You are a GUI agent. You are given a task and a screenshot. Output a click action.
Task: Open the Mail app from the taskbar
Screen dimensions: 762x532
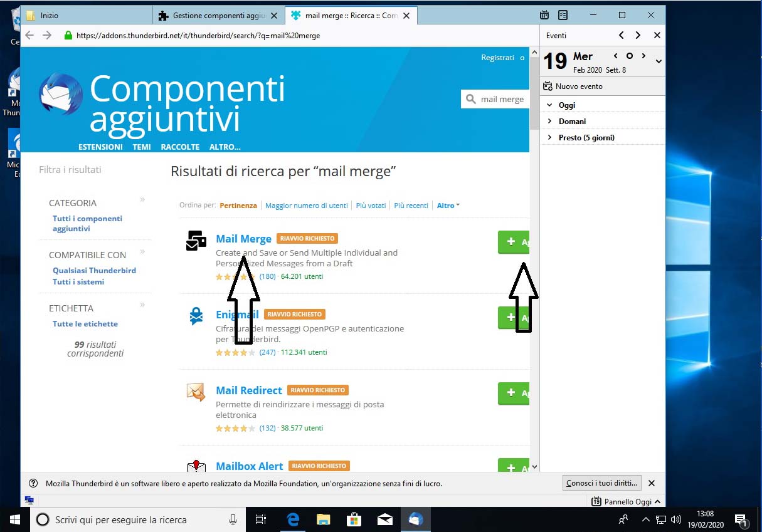384,519
